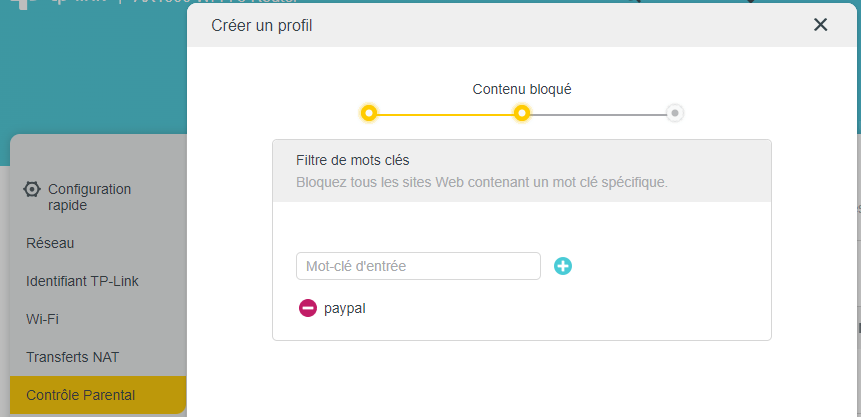The height and width of the screenshot is (417, 861).
Task: Click the Configuration rapide gear icon
Action: pyautogui.click(x=32, y=189)
